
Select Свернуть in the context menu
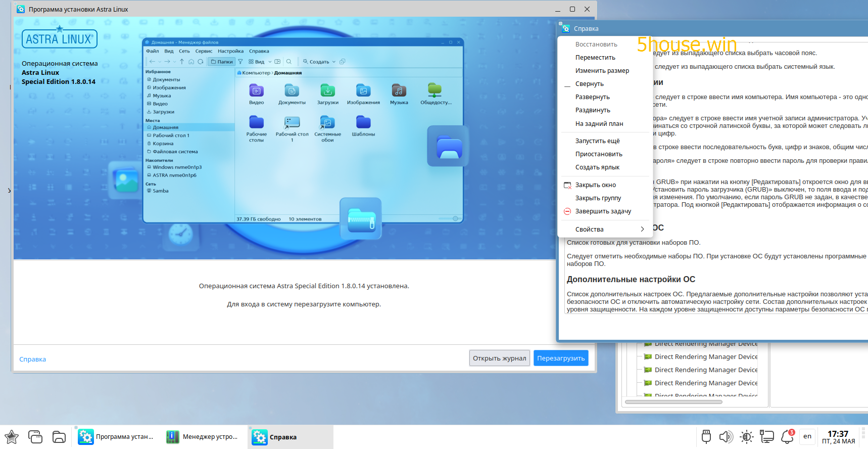click(x=590, y=84)
